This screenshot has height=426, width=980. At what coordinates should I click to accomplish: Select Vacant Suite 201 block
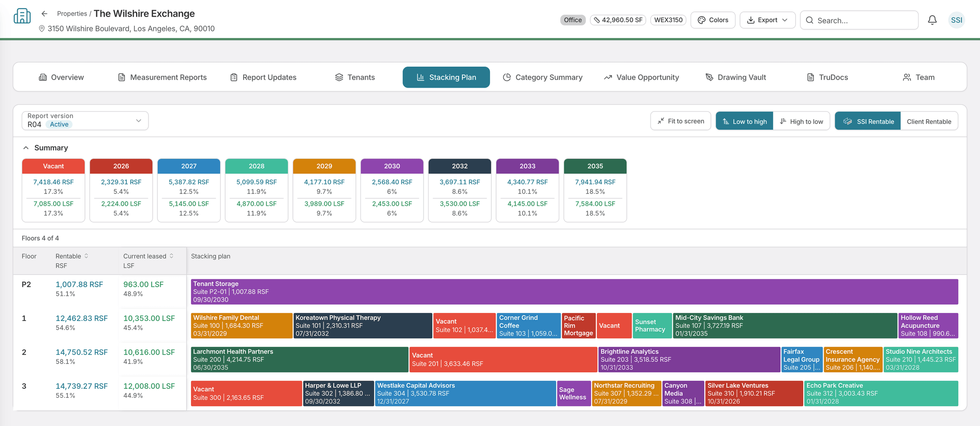[x=503, y=360]
